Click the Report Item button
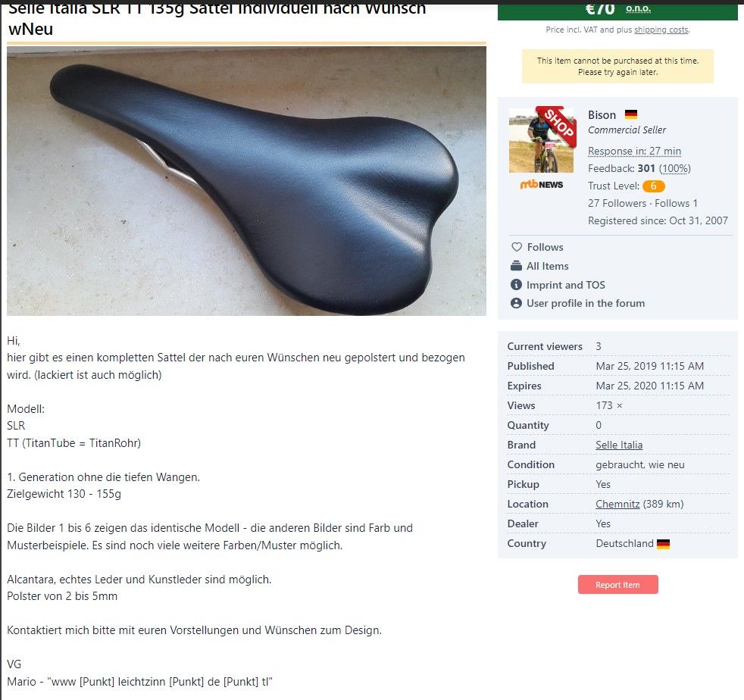Viewport: 744px width, 700px height. 617,585
